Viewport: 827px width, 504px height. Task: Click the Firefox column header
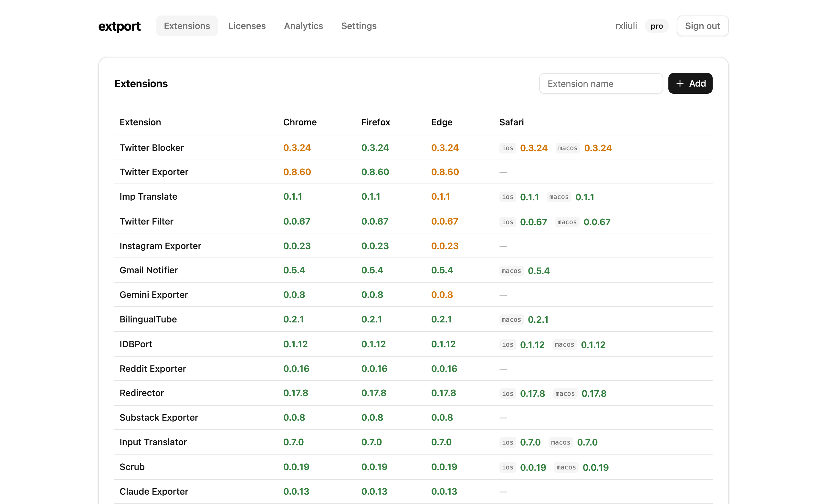[376, 122]
